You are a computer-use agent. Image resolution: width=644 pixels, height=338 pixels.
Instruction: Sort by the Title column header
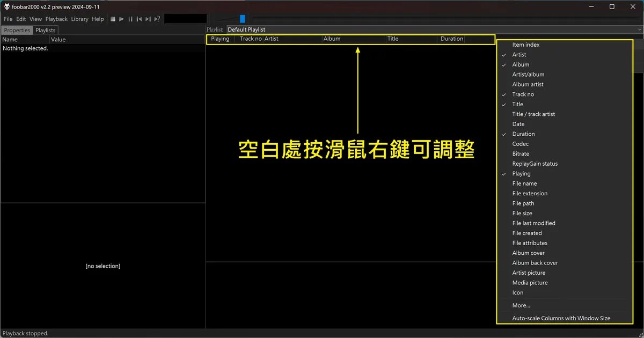[412, 39]
